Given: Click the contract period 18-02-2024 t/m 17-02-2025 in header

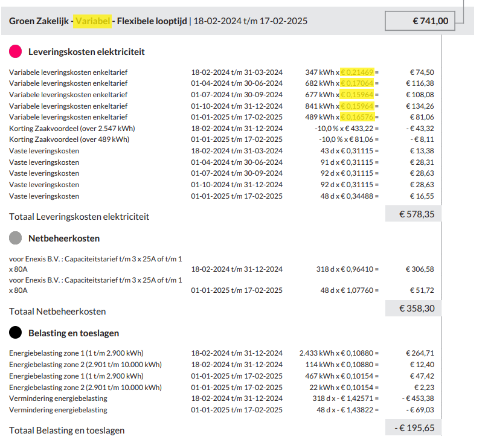Looking at the screenshot, I should coord(250,21).
